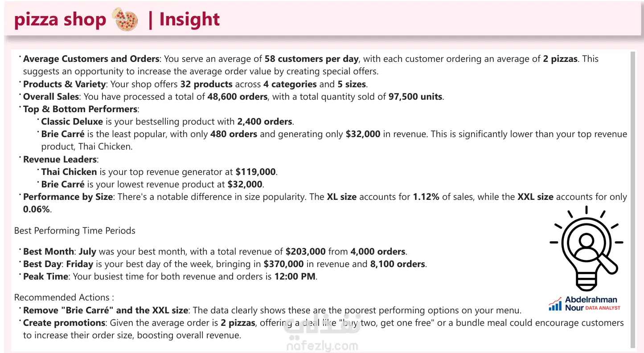Click the 'Products & Variety' bullet heading
Viewport: 644px width, 353px height.
click(x=64, y=84)
